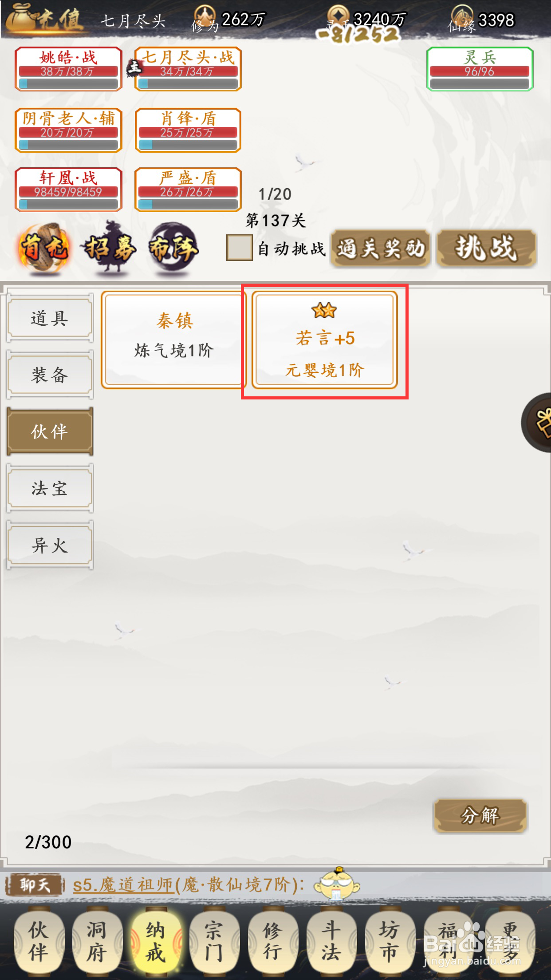Switch to the 装备 equipment tab

coord(50,375)
